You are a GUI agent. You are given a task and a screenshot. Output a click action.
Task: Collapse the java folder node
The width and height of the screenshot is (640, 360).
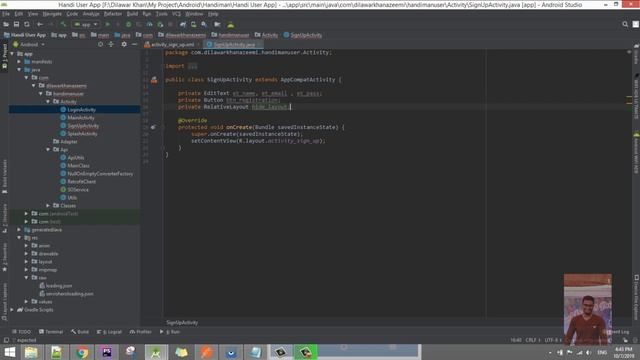[19, 70]
